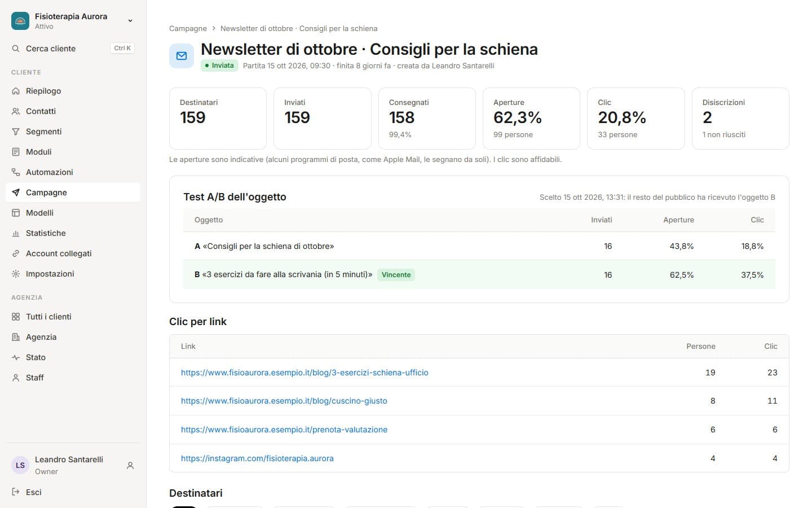Image resolution: width=812 pixels, height=508 pixels.
Task: Select the Aperture 62,3% stat card
Action: pos(531,119)
